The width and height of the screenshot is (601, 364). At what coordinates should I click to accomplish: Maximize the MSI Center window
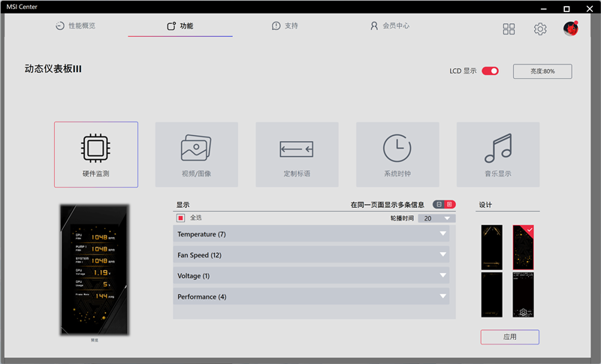566,9
